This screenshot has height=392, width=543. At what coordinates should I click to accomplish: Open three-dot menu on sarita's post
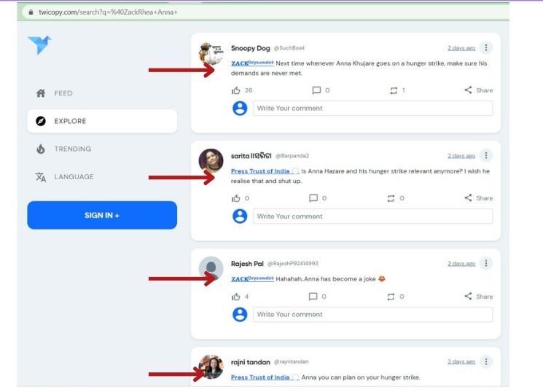coord(486,155)
